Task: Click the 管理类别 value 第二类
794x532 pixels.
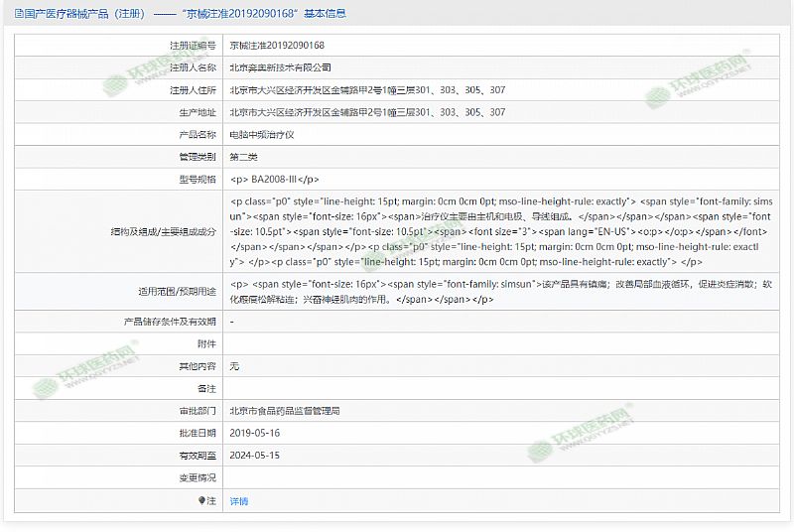Action: (243, 157)
